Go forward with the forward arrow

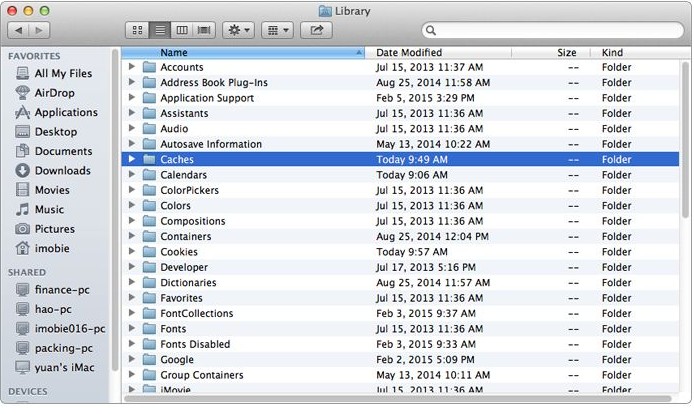click(x=43, y=31)
